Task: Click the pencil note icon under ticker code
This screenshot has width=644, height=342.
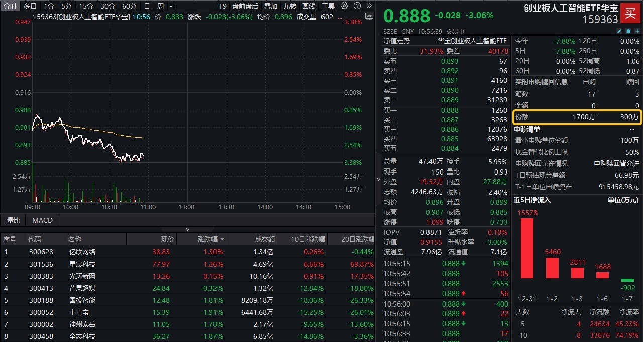Action: (619, 31)
